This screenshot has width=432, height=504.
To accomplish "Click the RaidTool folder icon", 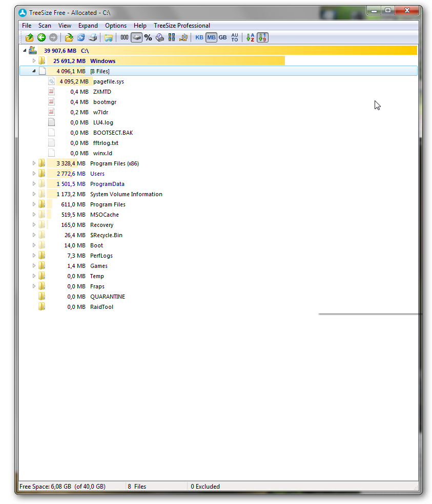I will (42, 307).
